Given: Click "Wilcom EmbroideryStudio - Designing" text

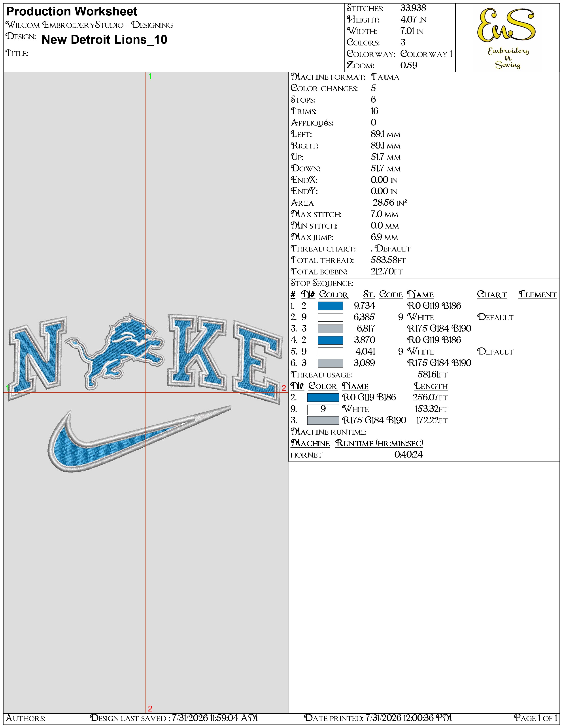Looking at the screenshot, I should click(89, 25).
